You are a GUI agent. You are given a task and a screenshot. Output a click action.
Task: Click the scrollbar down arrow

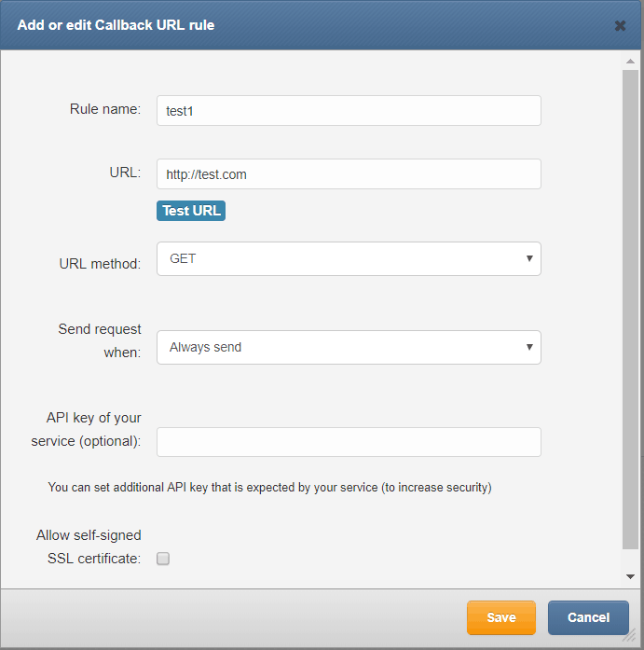(630, 576)
